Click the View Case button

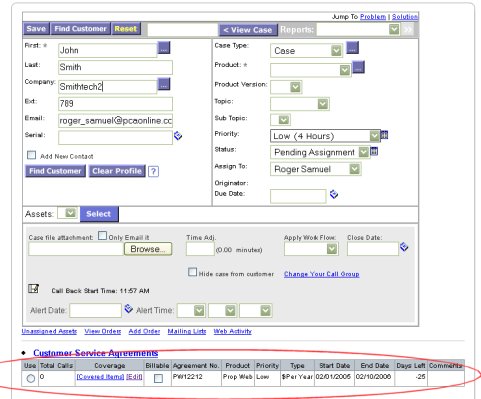pos(248,30)
